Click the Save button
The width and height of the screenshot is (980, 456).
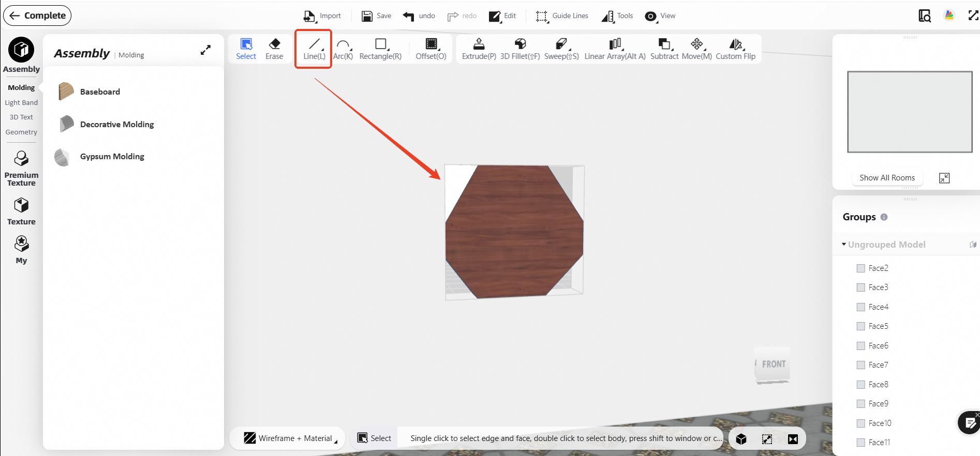376,16
